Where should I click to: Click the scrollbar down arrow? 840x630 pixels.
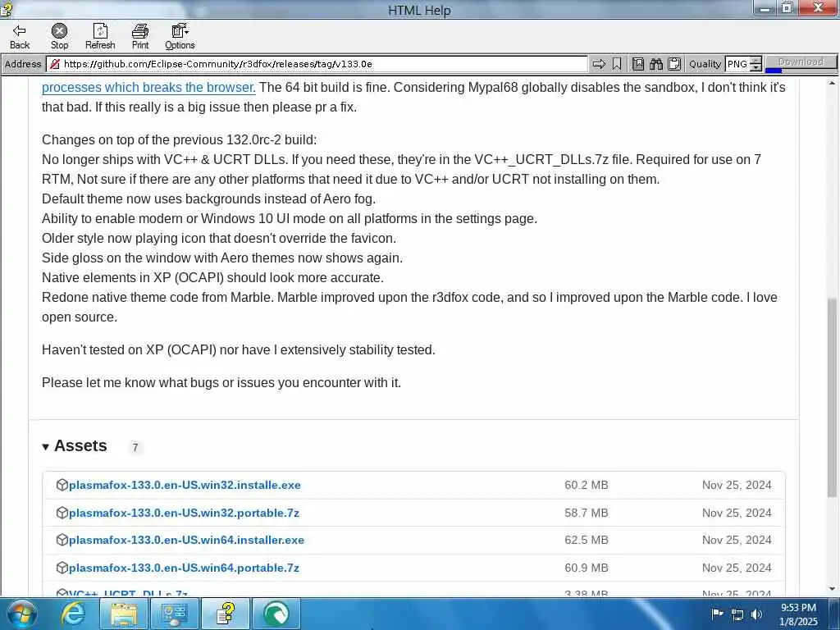(x=832, y=589)
